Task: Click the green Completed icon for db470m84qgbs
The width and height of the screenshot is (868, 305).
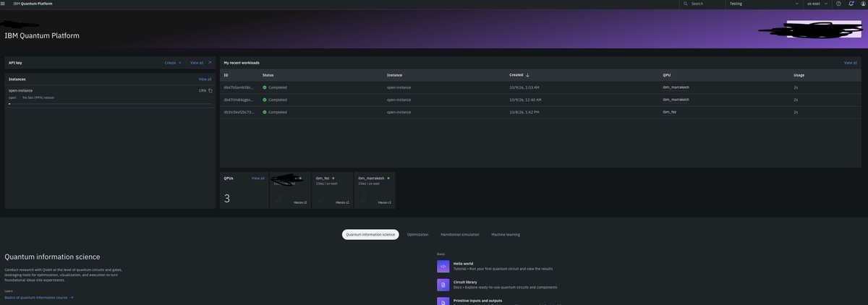Action: click(x=265, y=100)
